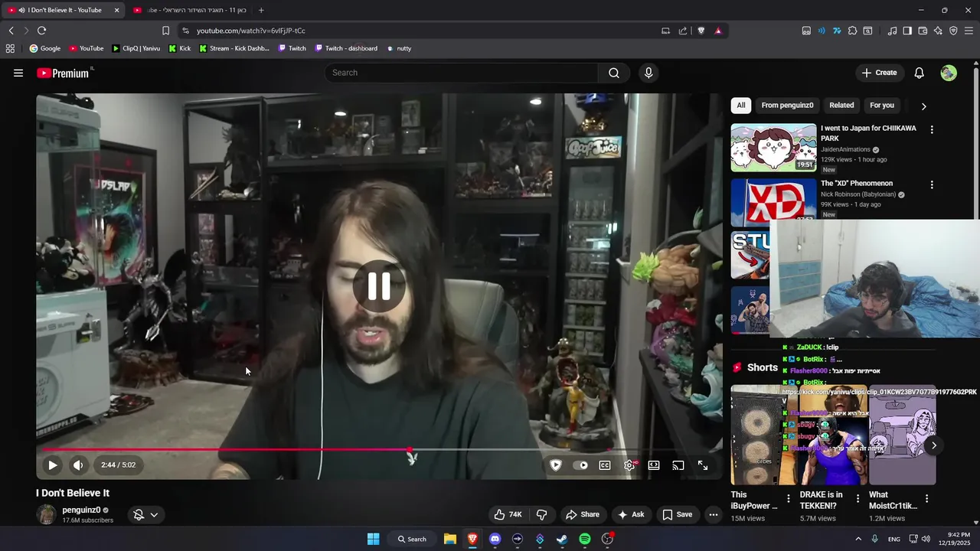Select the From penguinz0 chip
The height and width of the screenshot is (551, 980).
pyautogui.click(x=787, y=106)
